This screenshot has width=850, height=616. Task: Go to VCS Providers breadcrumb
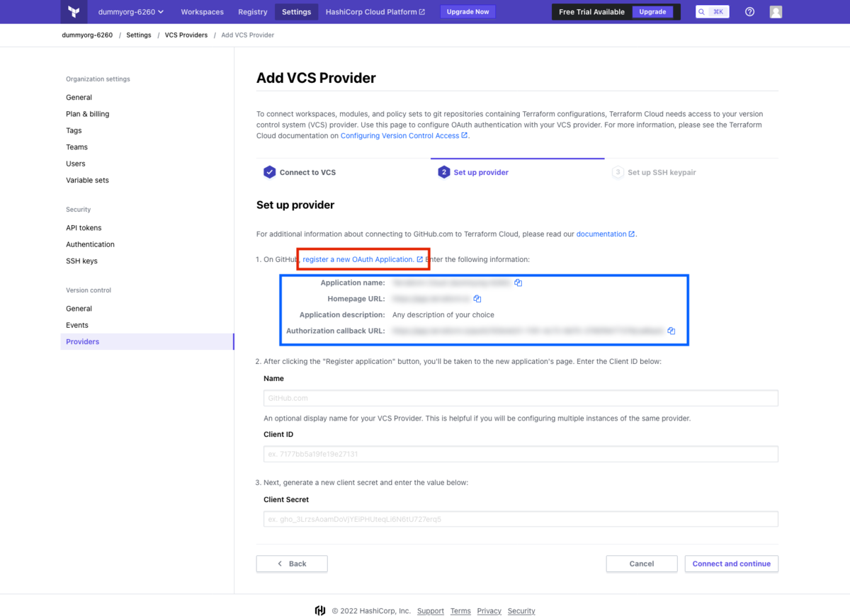[186, 35]
